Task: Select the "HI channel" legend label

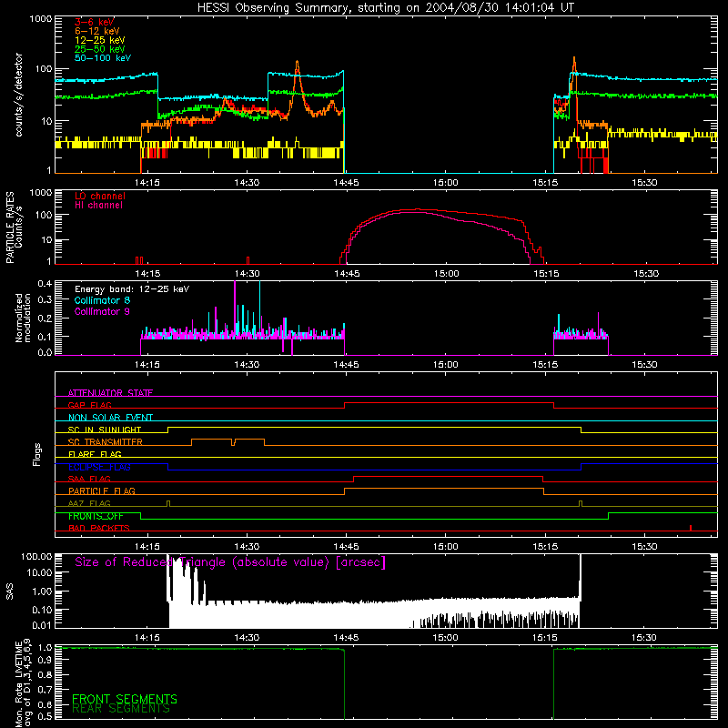Action: 99,206
